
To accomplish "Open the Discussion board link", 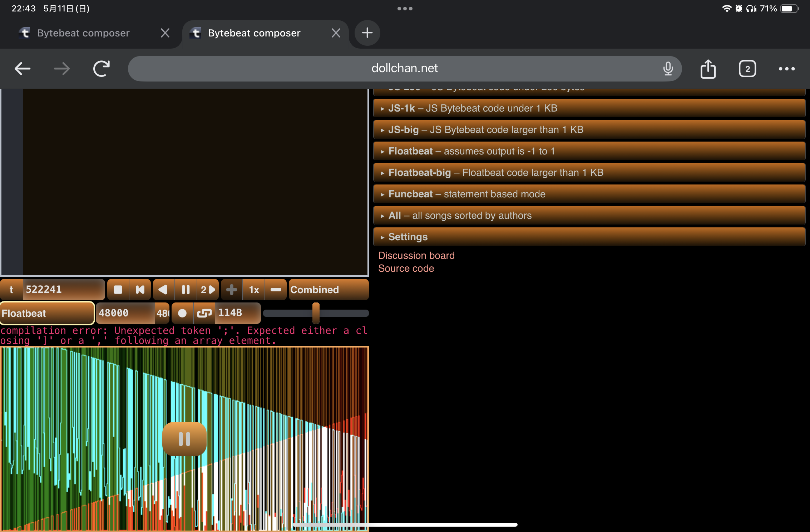I will point(416,255).
